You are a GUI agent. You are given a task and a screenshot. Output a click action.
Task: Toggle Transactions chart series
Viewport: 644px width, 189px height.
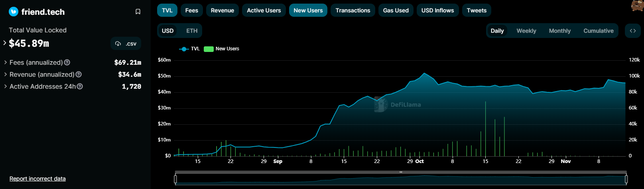click(x=353, y=10)
